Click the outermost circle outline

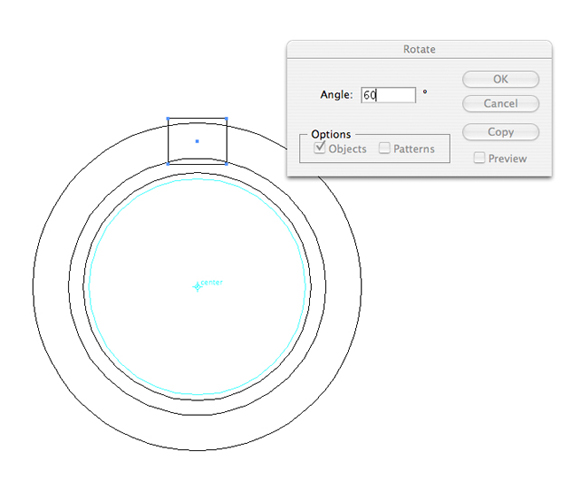33,287
